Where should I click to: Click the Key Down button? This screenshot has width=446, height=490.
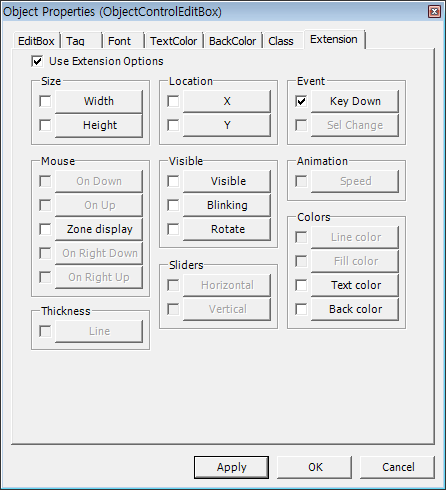355,101
